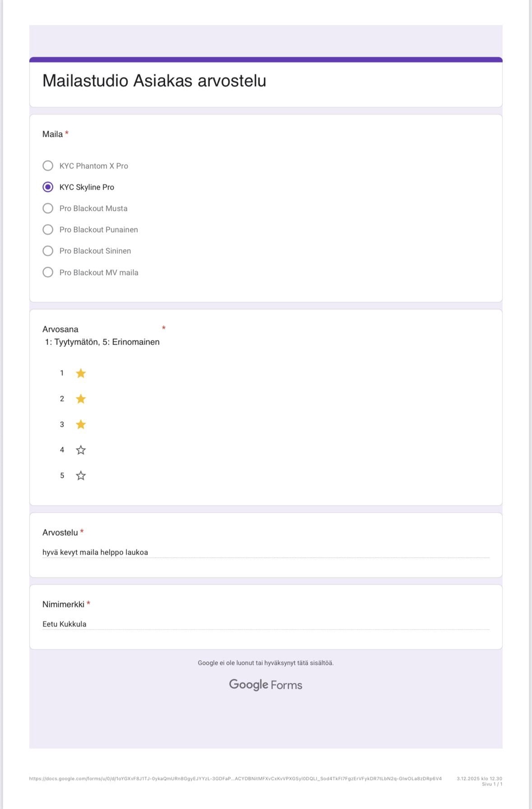The width and height of the screenshot is (532, 809).
Task: Click the Arvostelu review text field
Action: (265, 552)
